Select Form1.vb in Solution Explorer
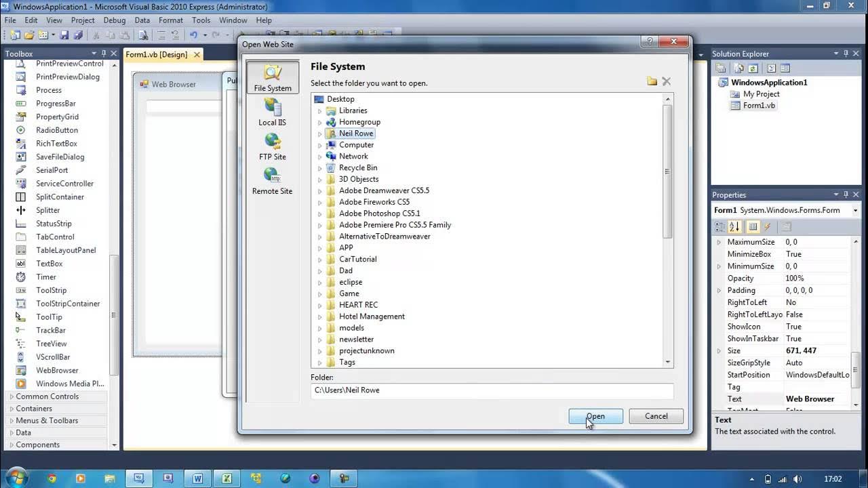Image resolution: width=868 pixels, height=488 pixels. click(759, 106)
